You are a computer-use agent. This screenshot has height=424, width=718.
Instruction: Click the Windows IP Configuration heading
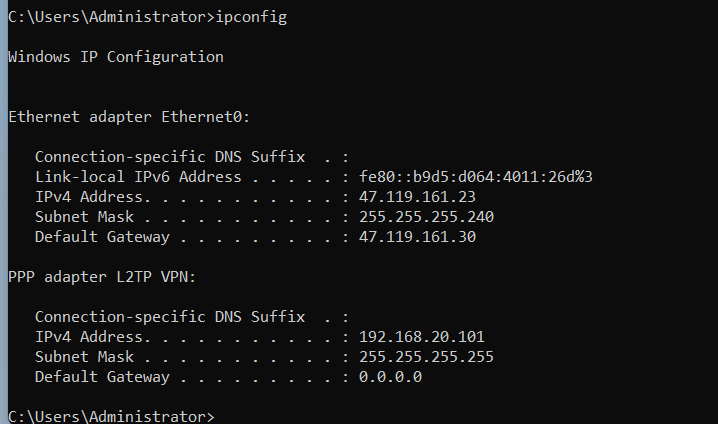coord(116,57)
